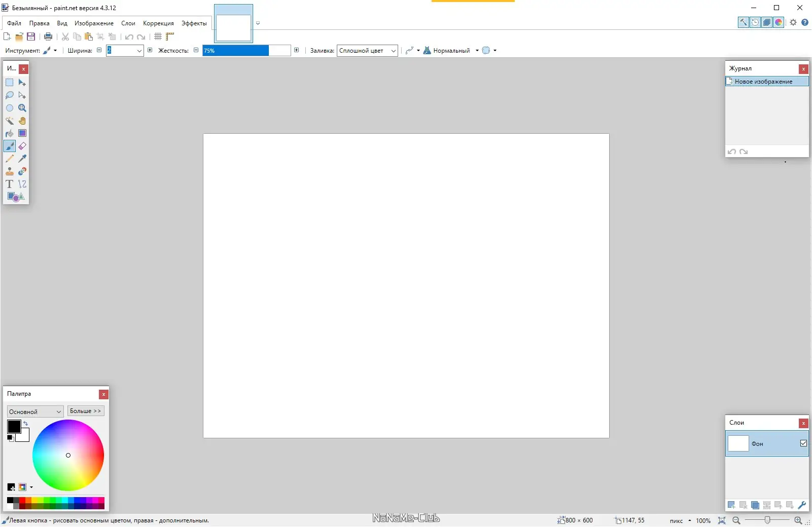Select the Clone Stamp tool
The image size is (812, 527).
10,171
